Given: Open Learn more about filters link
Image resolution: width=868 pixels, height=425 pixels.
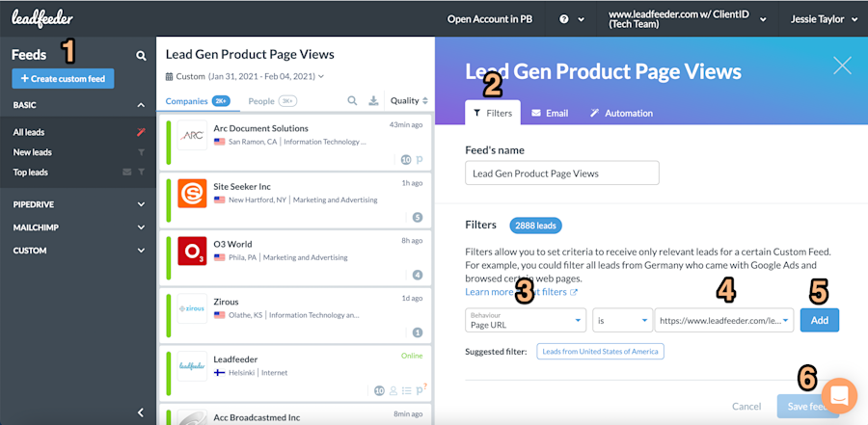Looking at the screenshot, I should point(521,292).
